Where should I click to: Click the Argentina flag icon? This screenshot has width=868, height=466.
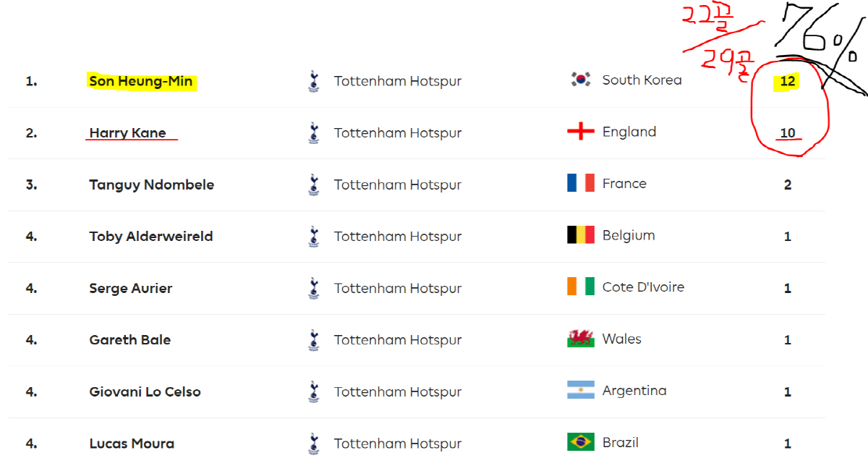(581, 390)
